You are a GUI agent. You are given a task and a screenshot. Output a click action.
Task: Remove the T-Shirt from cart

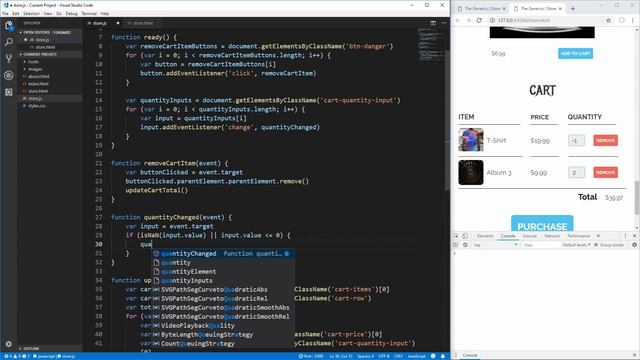[605, 140]
